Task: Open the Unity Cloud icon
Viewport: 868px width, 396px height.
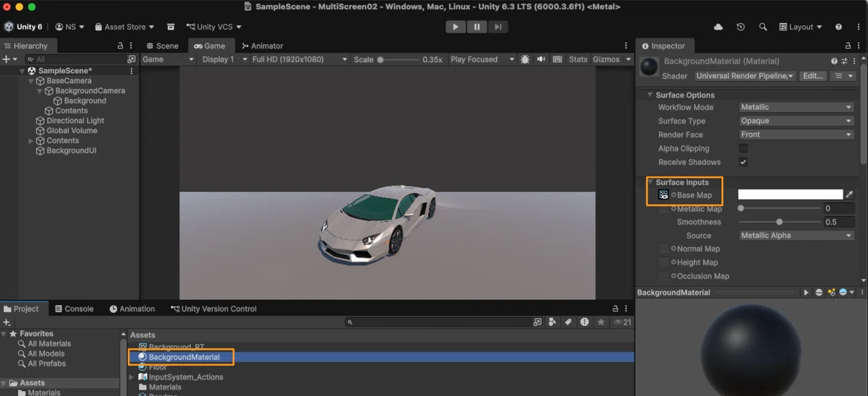Action: coord(718,27)
